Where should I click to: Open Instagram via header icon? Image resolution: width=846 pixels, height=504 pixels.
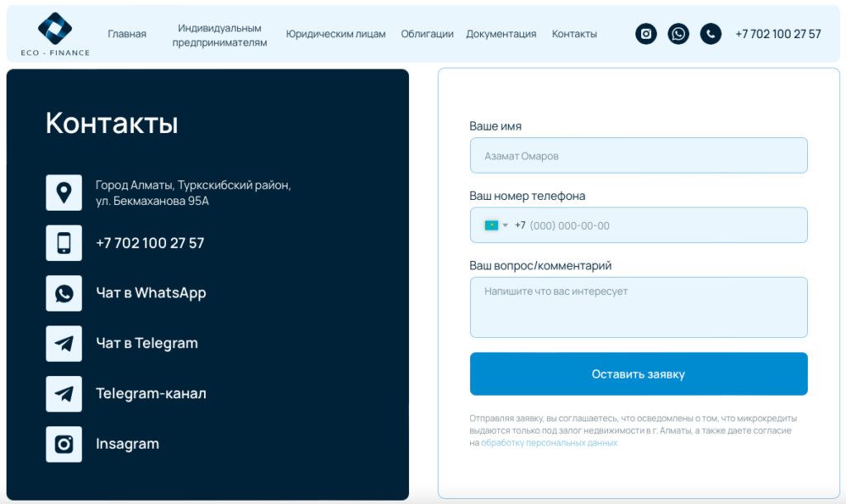(x=646, y=34)
